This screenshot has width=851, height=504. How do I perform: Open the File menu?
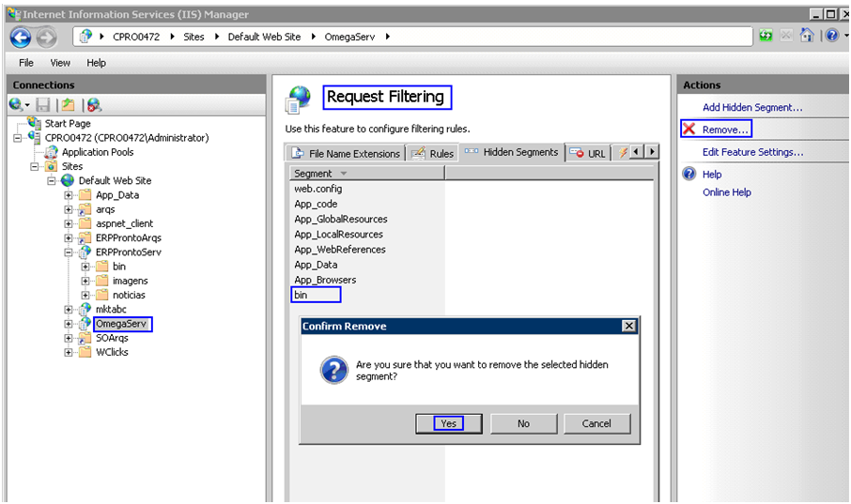26,62
